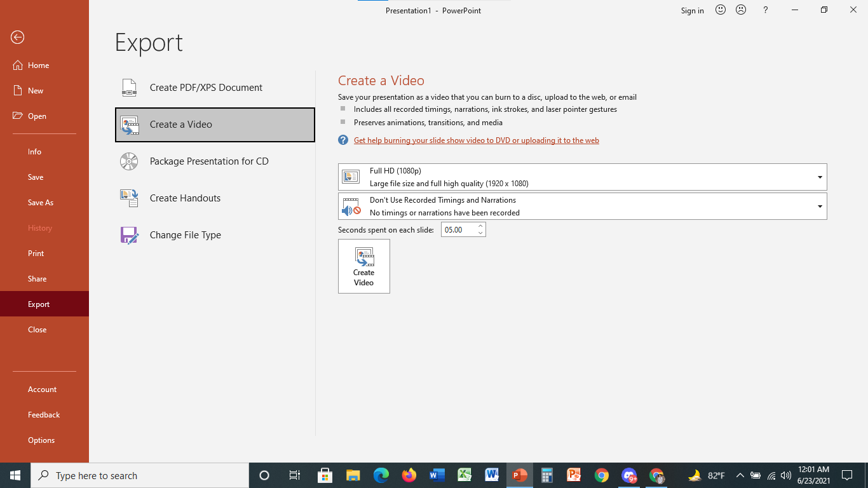Image resolution: width=868 pixels, height=488 pixels.
Task: Click Sign in at the top
Action: point(693,11)
